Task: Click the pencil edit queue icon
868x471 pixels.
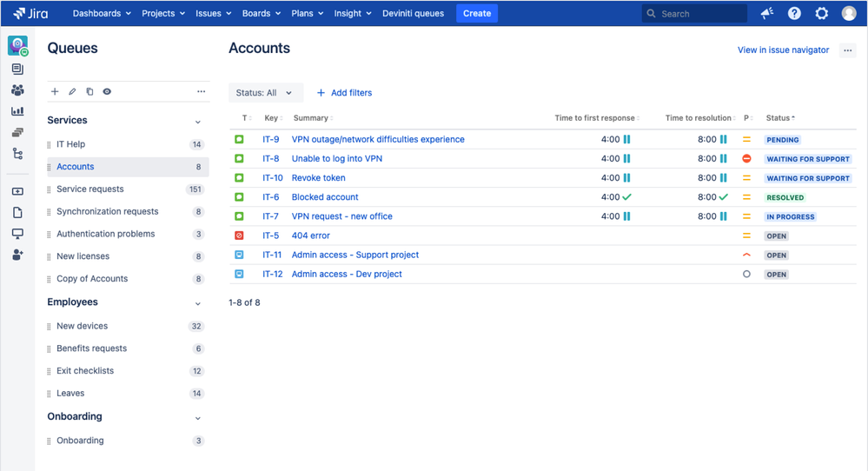Action: [72, 92]
